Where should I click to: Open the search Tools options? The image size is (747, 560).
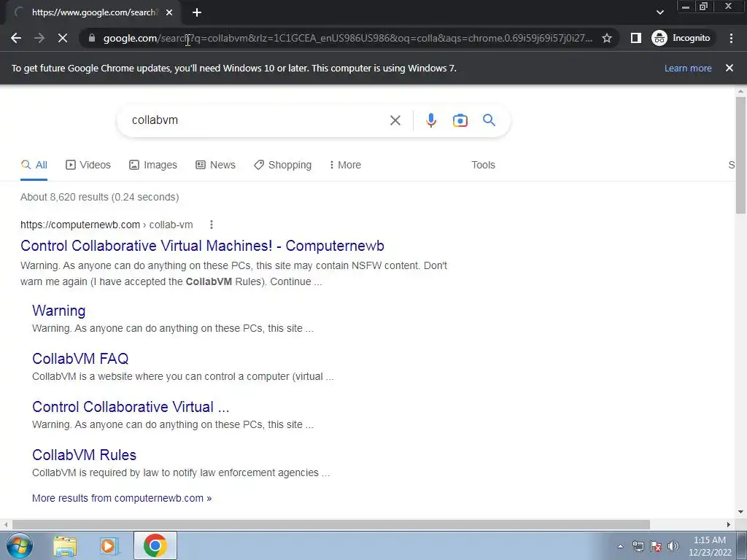483,165
